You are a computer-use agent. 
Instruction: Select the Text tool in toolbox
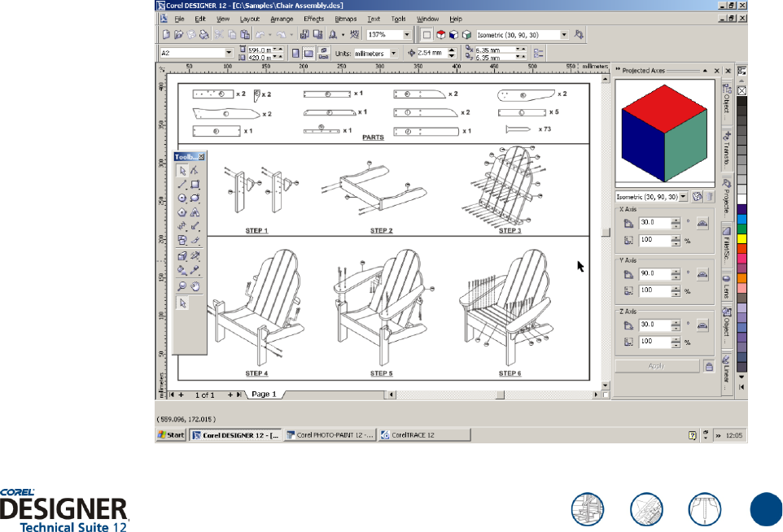[x=195, y=212]
